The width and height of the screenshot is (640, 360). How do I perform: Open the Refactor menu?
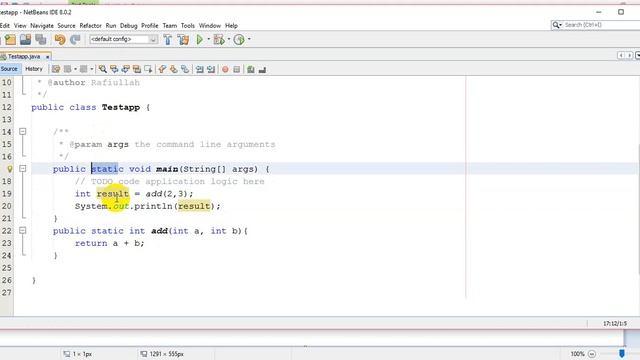click(x=90, y=26)
